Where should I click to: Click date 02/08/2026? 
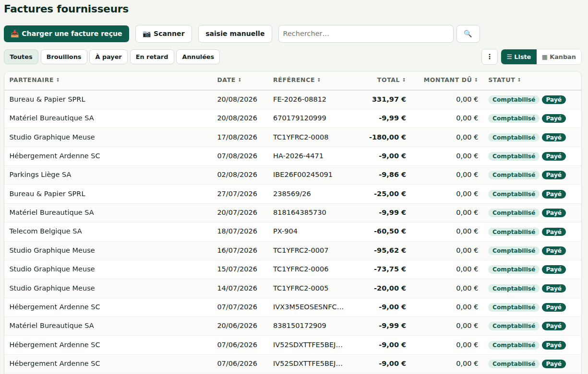coord(237,175)
